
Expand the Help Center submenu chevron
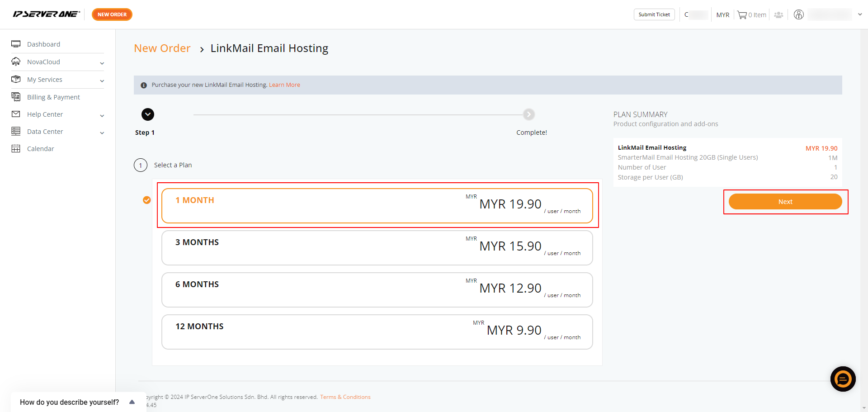tap(102, 116)
